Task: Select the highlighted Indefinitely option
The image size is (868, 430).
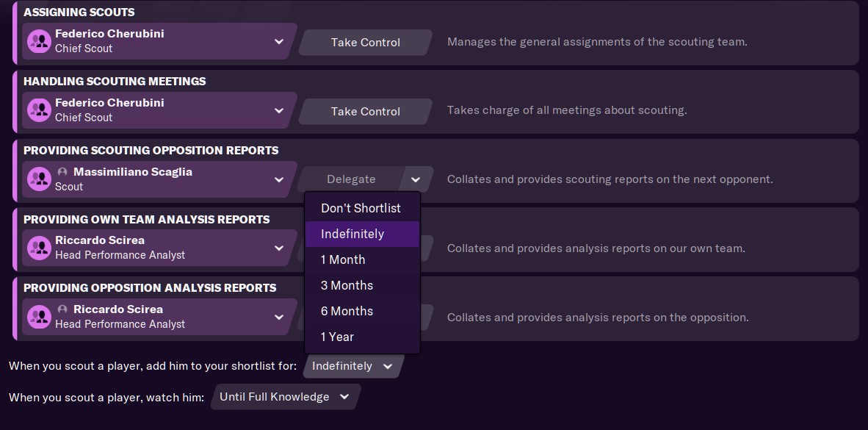Action: coord(362,234)
